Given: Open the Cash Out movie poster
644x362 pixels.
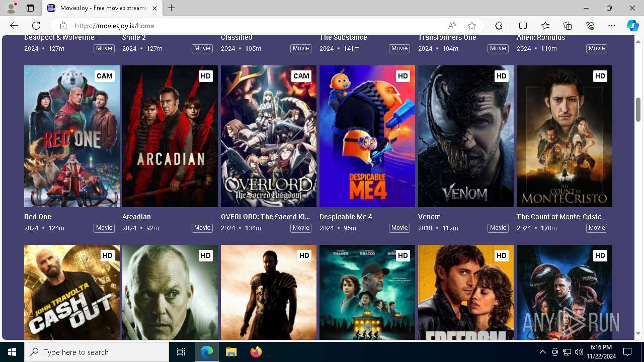Looking at the screenshot, I should point(72,292).
